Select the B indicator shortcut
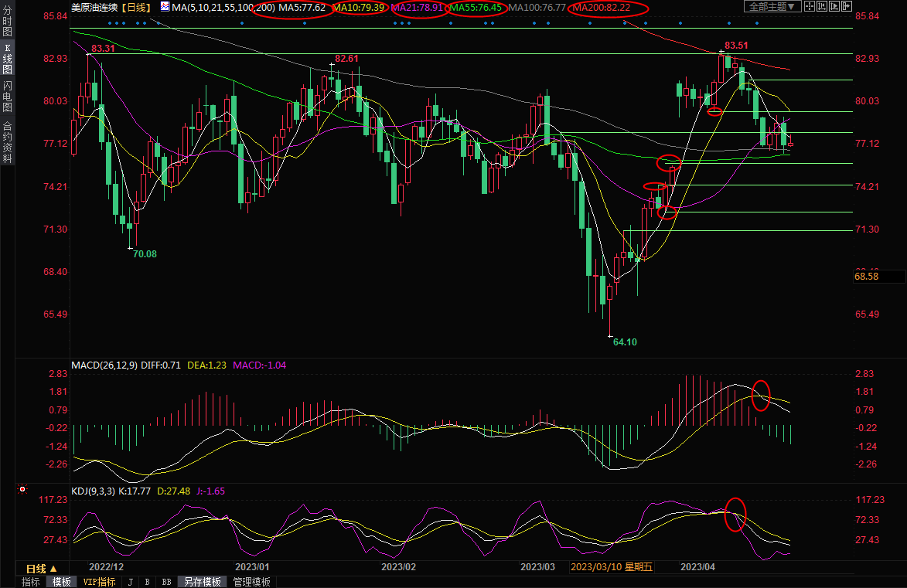 (x=147, y=582)
